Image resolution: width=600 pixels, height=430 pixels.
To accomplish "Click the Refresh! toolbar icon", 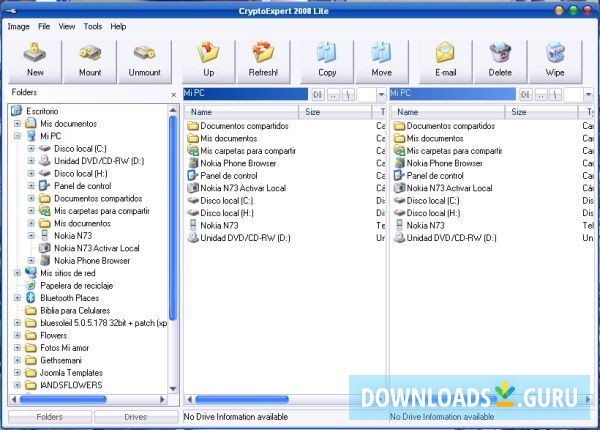I will click(x=263, y=61).
